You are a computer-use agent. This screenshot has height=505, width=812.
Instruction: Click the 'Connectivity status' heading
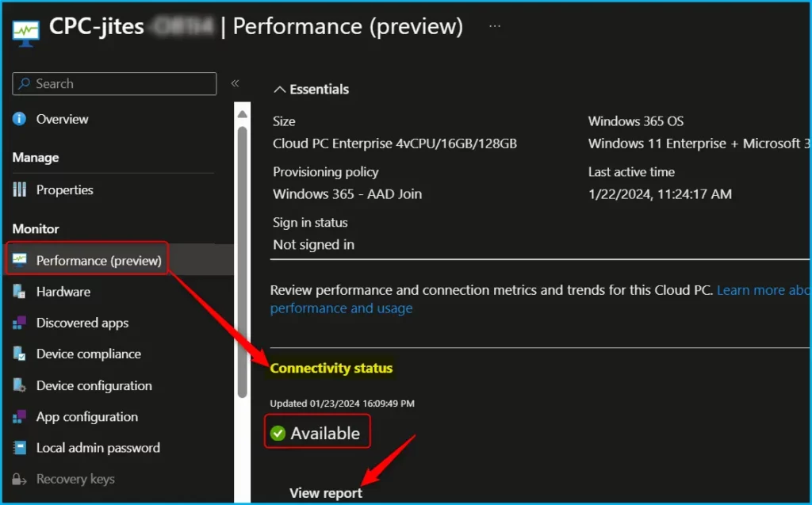[331, 369]
